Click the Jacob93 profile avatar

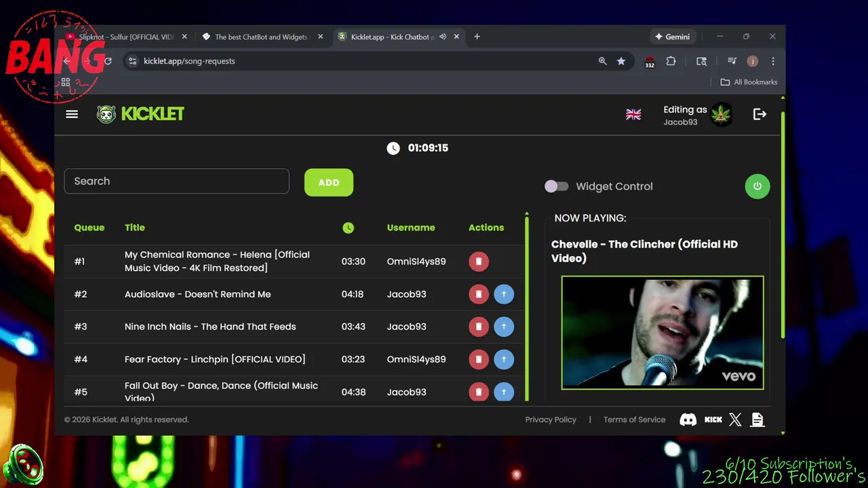coord(721,115)
